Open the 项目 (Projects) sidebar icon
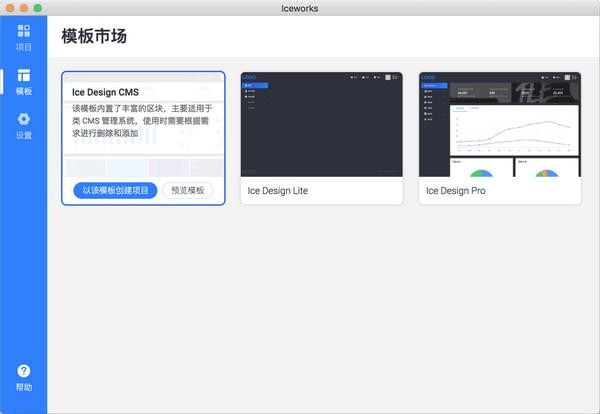This screenshot has width=600, height=414. (x=24, y=31)
